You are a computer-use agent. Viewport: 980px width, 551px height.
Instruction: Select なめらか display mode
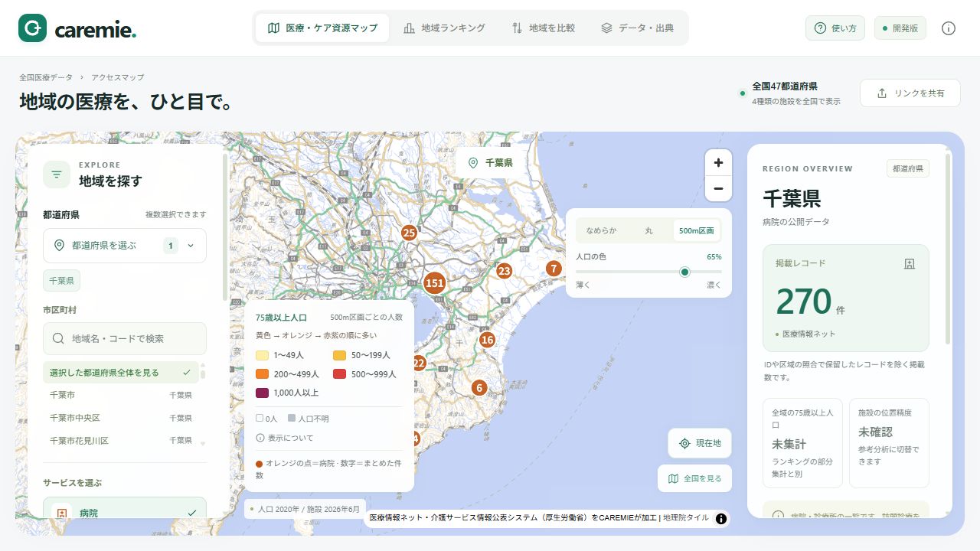click(x=601, y=230)
